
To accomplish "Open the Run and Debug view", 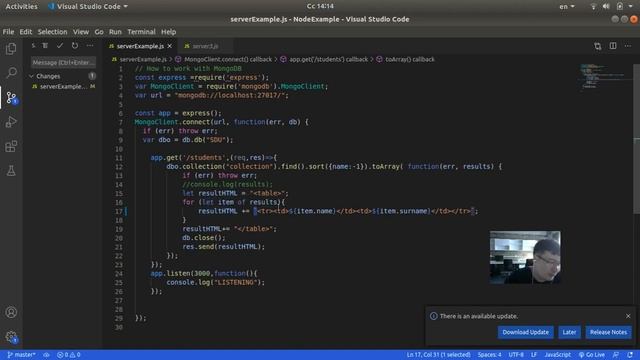I will 11,122.
